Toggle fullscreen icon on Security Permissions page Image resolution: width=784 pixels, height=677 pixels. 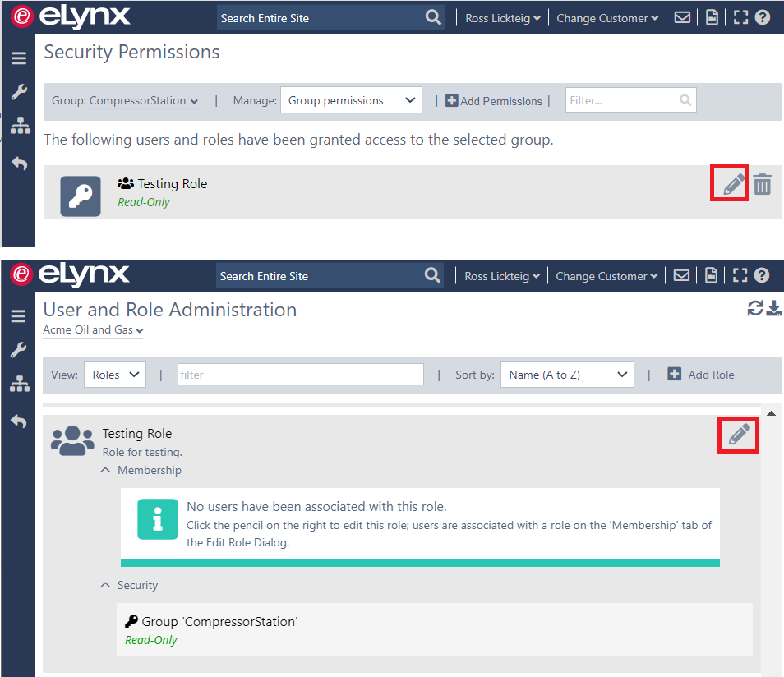740,17
